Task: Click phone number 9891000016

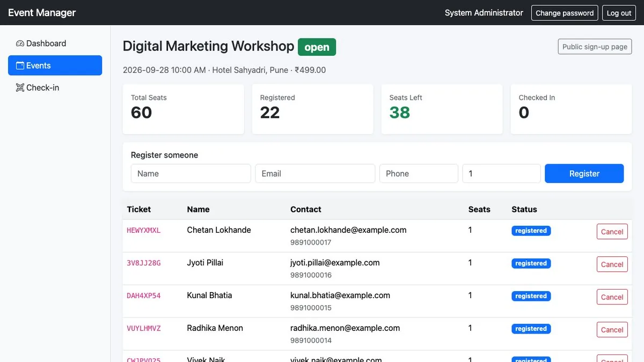Action: 311,275
